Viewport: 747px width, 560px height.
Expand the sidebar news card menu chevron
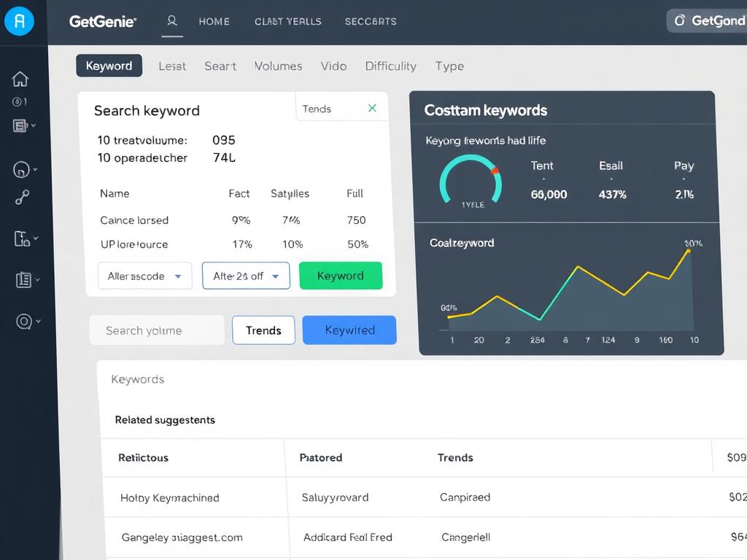34,126
